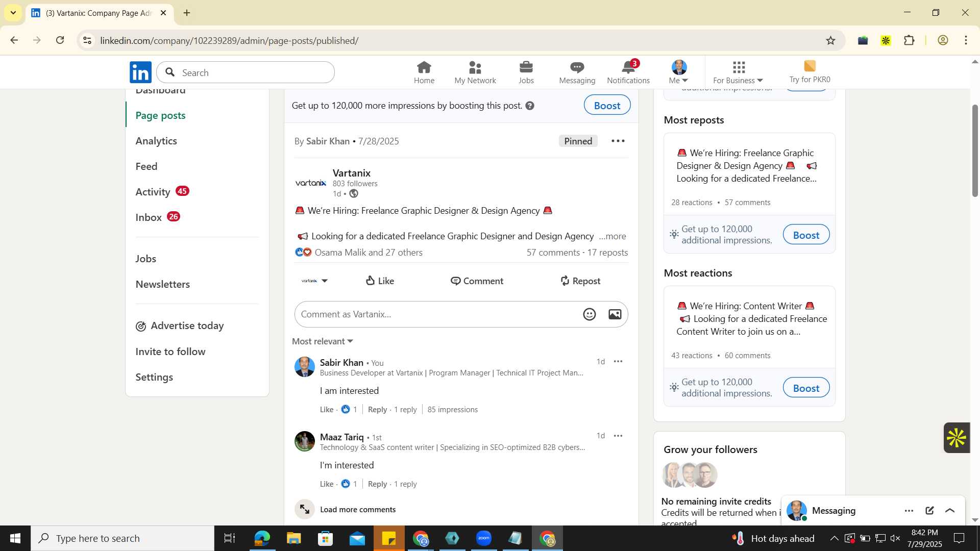
Task: Add a photo to the comment
Action: pos(615,314)
